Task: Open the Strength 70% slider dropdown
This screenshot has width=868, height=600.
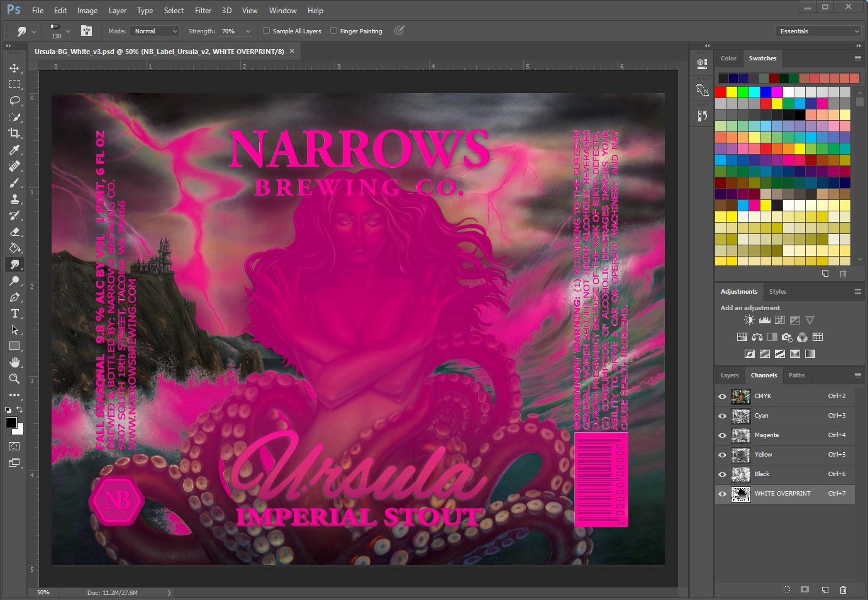Action: pyautogui.click(x=248, y=31)
